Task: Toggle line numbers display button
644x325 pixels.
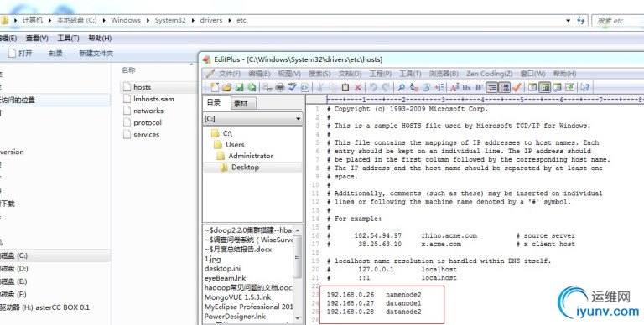Action: pyautogui.click(x=505, y=87)
